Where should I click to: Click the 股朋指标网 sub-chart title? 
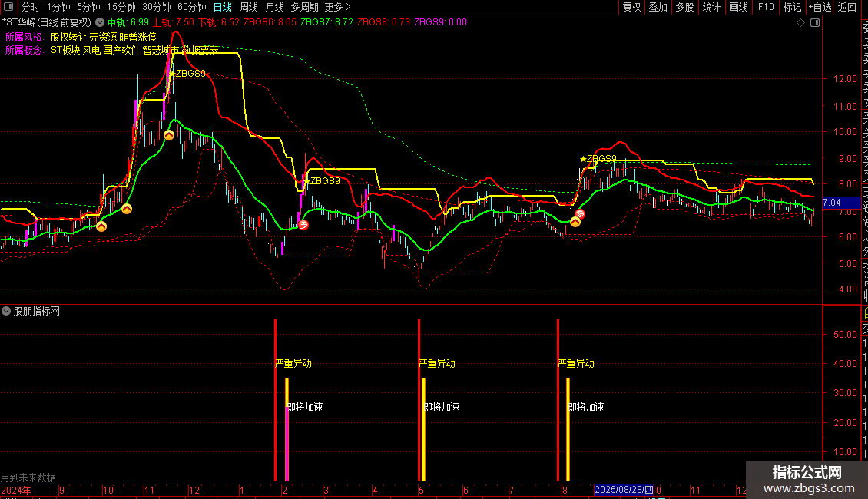(x=37, y=311)
